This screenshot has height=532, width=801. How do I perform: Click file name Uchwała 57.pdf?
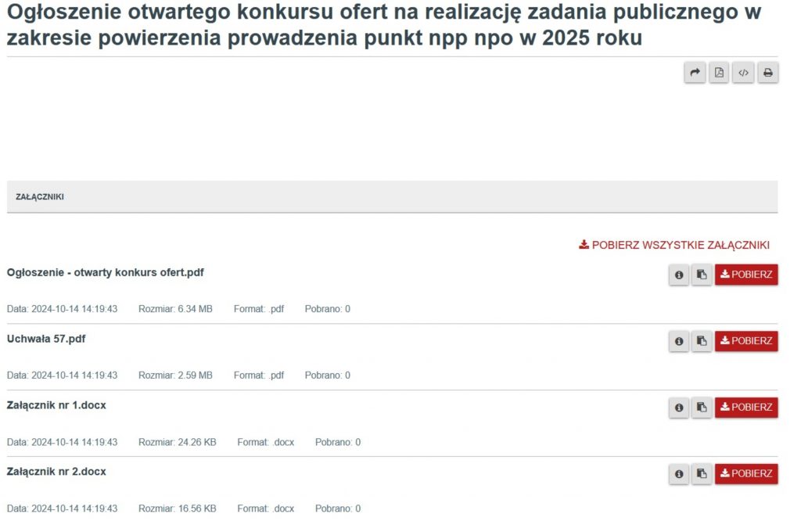[x=46, y=339]
